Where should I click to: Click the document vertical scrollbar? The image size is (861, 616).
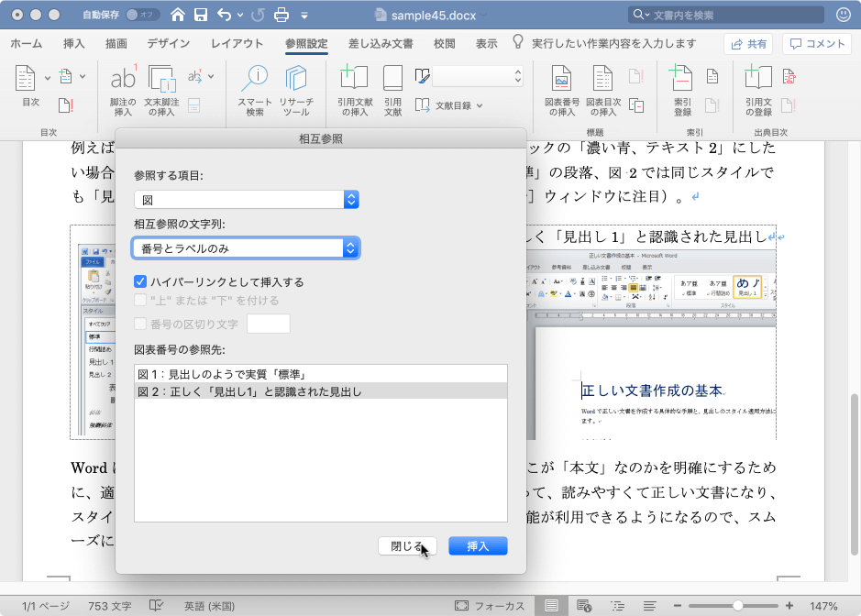tap(854, 474)
